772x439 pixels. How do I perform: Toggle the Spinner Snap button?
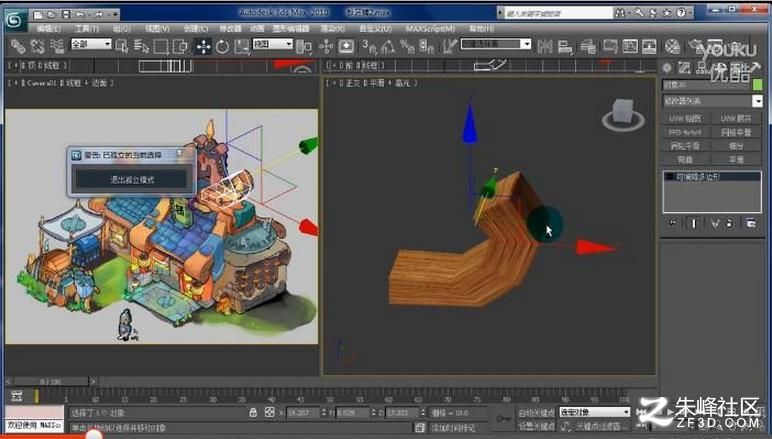point(426,46)
